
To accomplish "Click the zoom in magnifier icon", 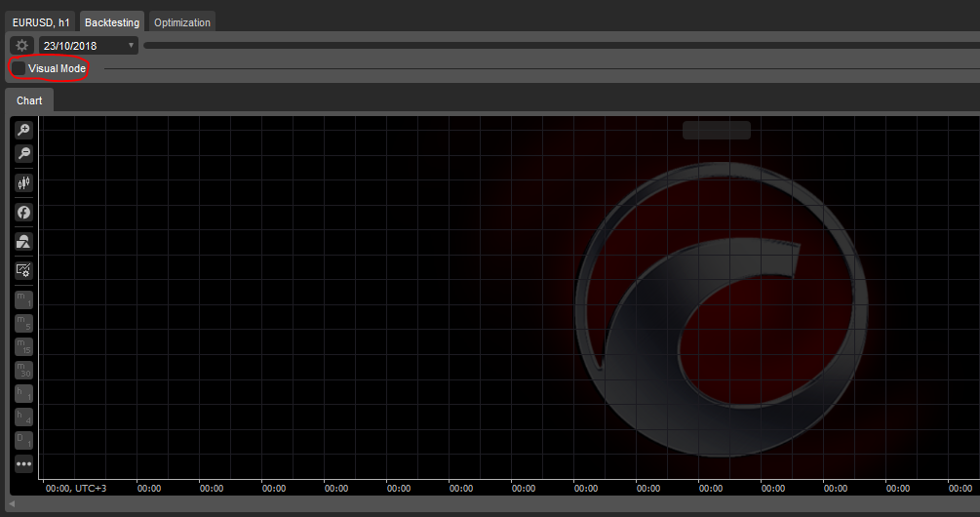I will [x=23, y=130].
